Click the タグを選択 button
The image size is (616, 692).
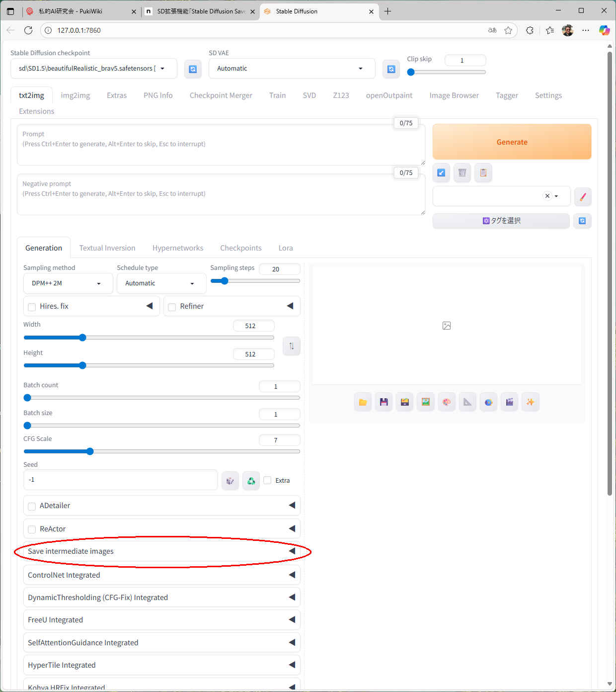(501, 221)
